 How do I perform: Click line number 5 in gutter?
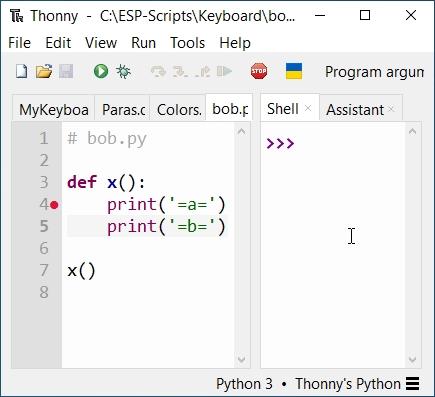[x=44, y=227]
